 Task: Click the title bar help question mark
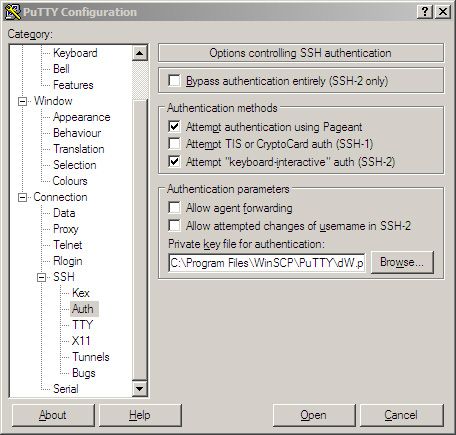tap(425, 12)
